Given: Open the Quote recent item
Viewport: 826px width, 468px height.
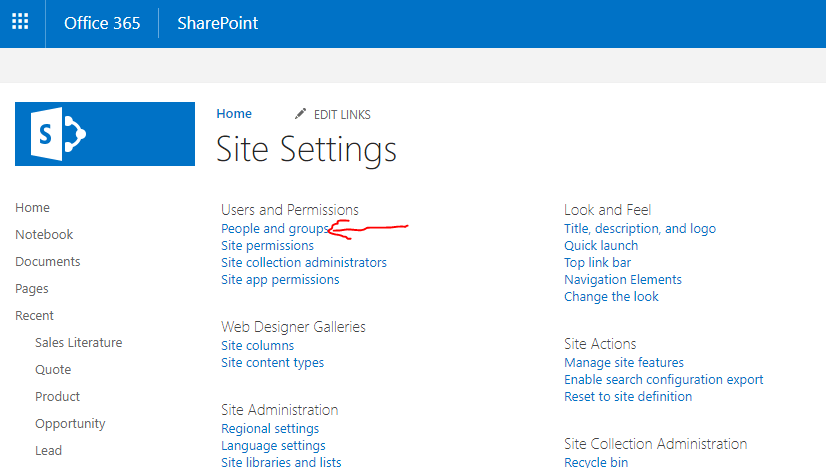Looking at the screenshot, I should (53, 370).
